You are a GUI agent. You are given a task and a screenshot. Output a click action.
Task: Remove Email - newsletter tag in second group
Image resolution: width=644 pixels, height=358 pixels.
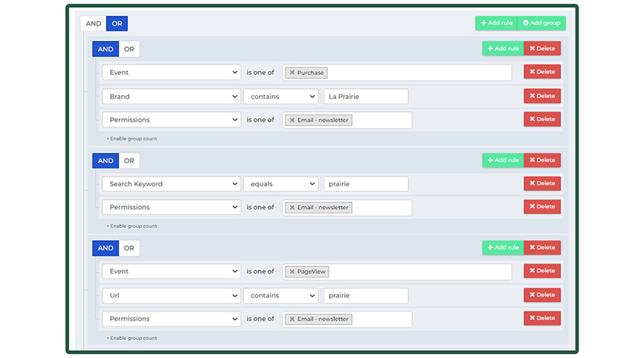click(292, 208)
